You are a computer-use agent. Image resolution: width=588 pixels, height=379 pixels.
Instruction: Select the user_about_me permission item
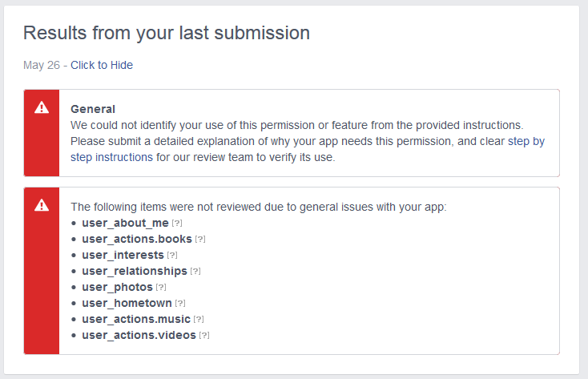(125, 223)
